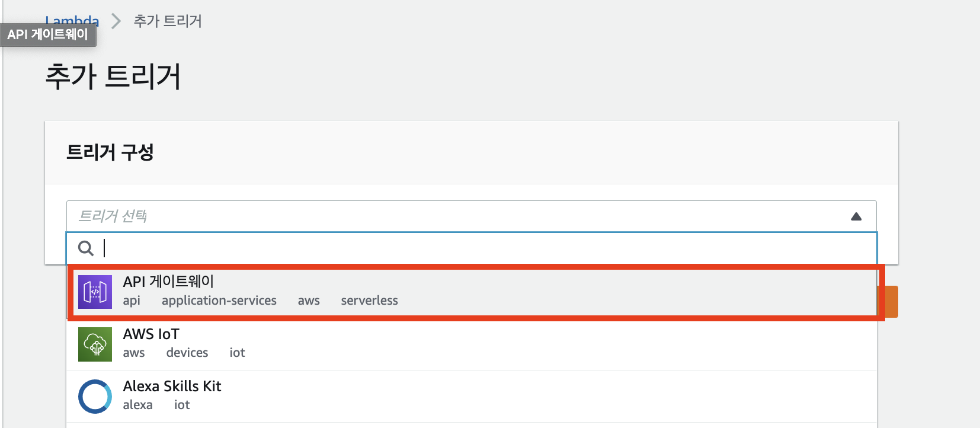Click the 트리거 선택 placeholder text

pos(113,216)
